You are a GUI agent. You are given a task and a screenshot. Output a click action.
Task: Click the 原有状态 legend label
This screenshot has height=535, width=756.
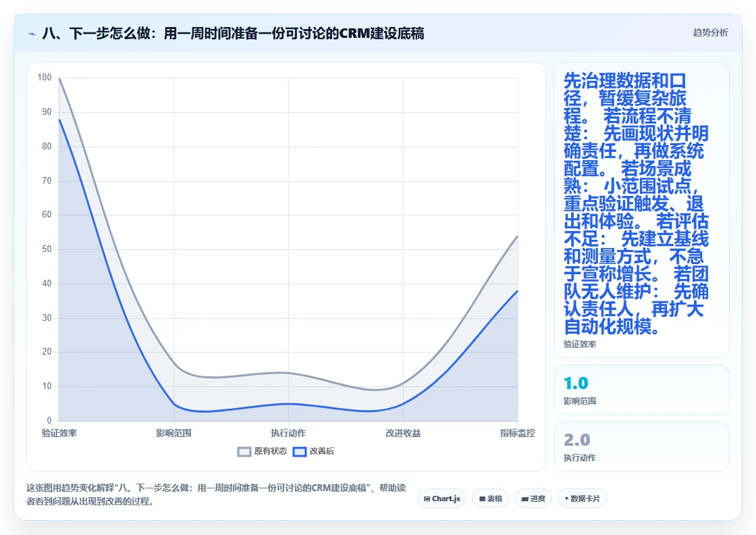tap(271, 451)
